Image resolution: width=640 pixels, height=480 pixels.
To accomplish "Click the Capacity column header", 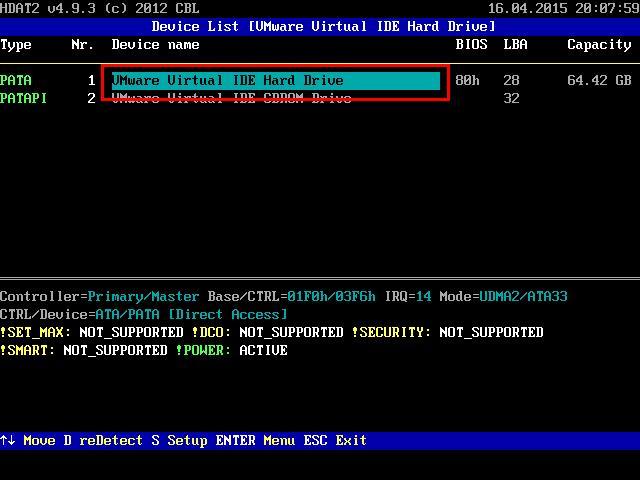I will (x=599, y=45).
